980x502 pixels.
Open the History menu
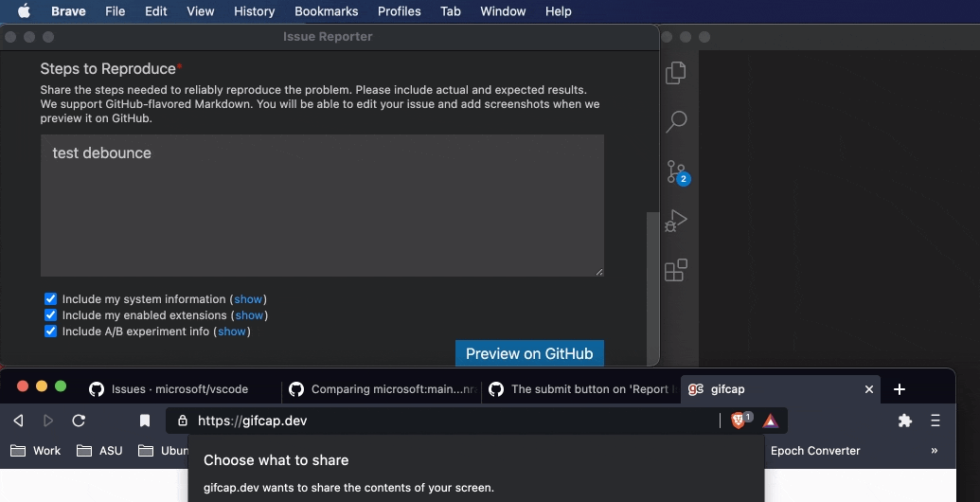coord(254,11)
